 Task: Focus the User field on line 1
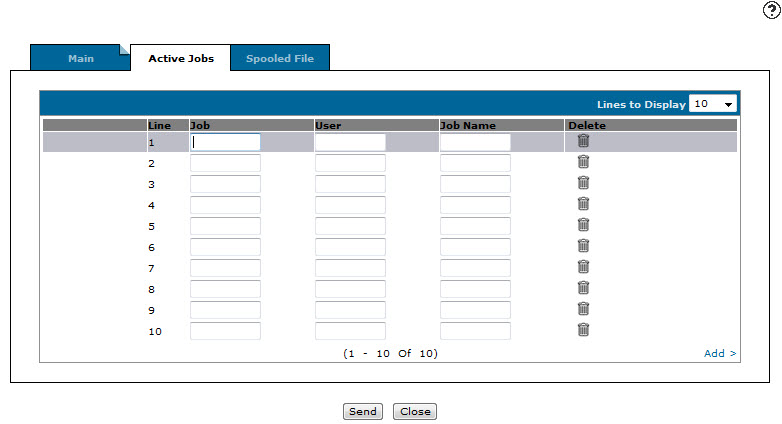(x=350, y=142)
